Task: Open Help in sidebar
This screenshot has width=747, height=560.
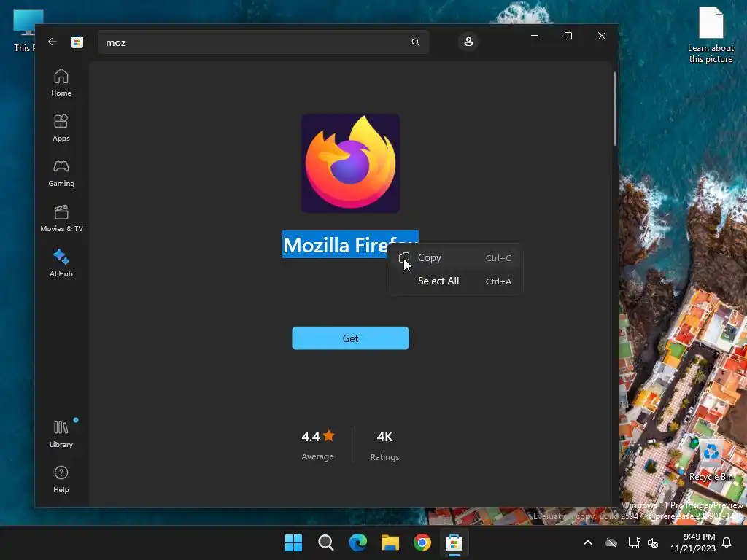Action: click(x=61, y=479)
